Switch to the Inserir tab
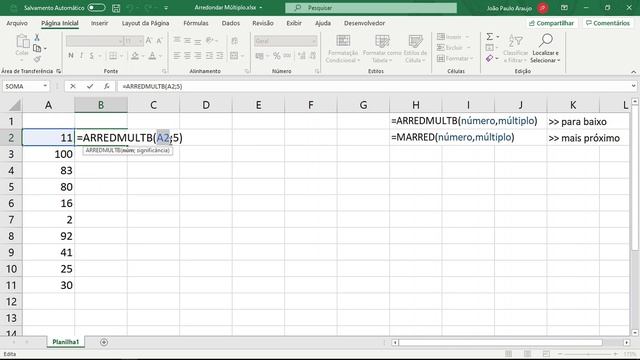 100,23
